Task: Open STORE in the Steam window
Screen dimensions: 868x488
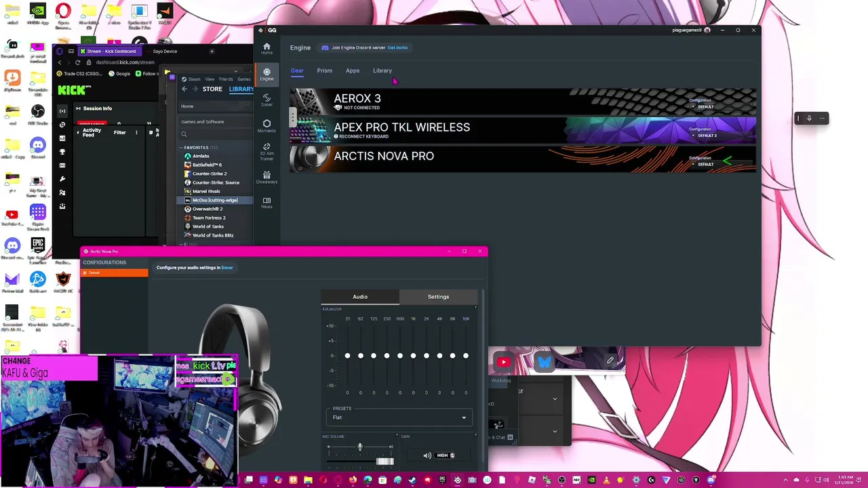Action: coord(212,89)
